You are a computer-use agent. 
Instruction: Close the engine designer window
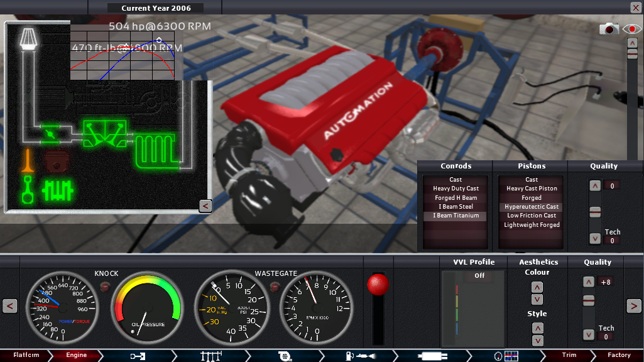pos(635,7)
